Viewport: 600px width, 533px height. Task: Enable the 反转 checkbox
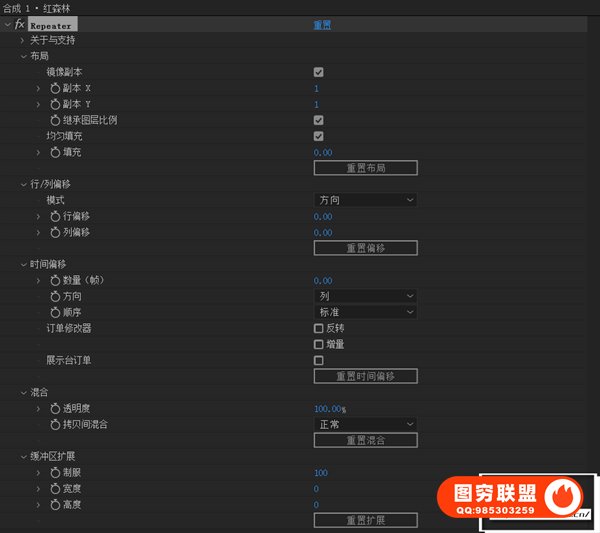coord(318,328)
